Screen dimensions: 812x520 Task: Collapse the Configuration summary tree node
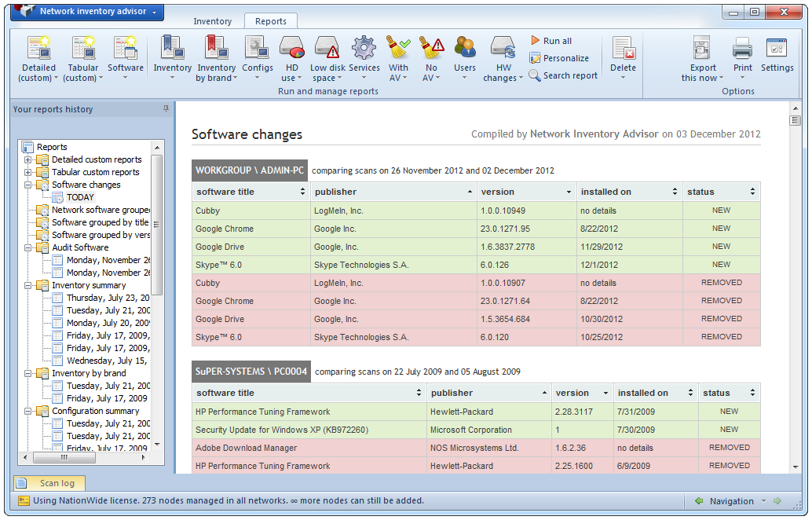[28, 411]
